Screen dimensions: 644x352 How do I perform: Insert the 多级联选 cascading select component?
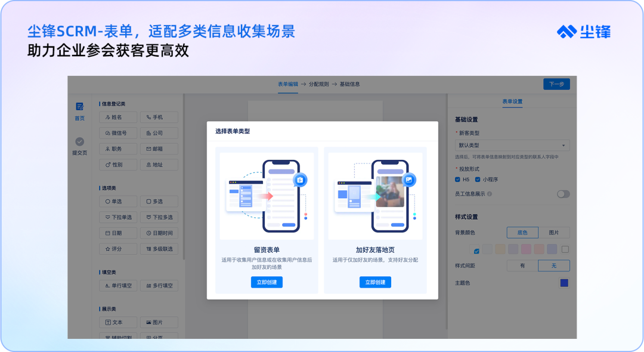click(159, 249)
